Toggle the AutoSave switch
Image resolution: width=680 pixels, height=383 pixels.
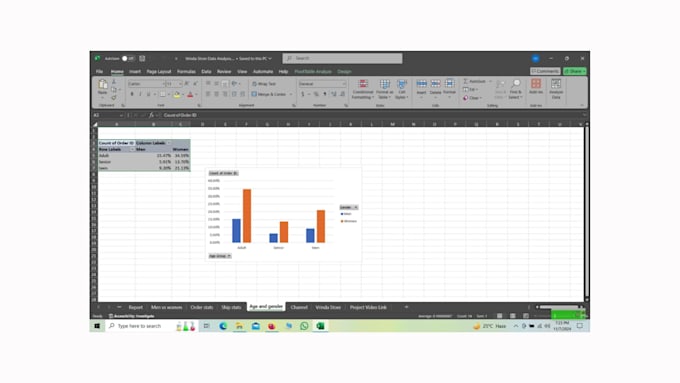(128, 58)
